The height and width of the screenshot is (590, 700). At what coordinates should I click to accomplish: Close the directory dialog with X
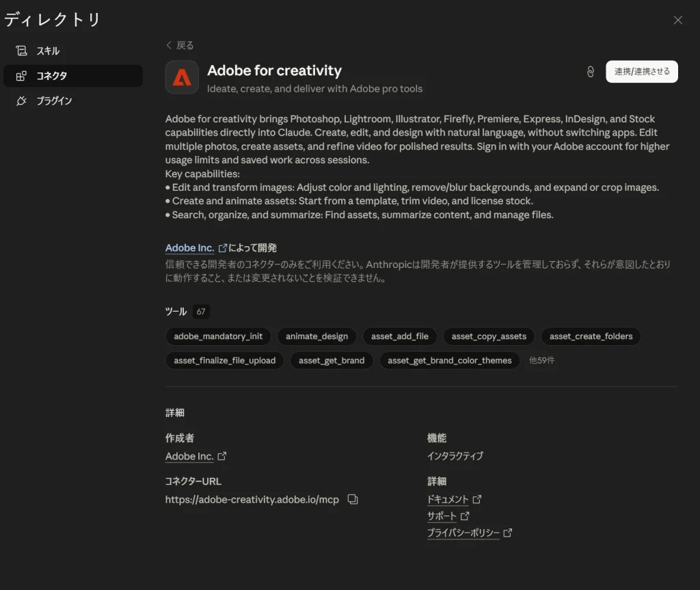(x=677, y=20)
